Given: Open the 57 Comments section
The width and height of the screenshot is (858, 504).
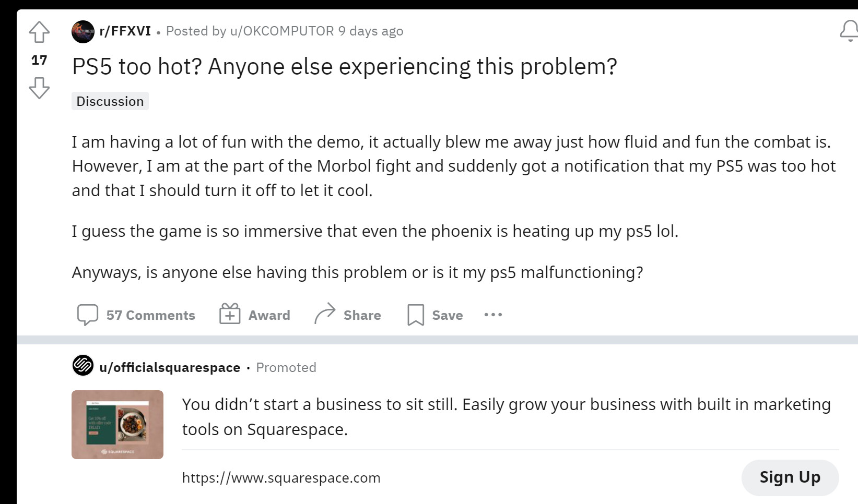Looking at the screenshot, I should [x=136, y=315].
